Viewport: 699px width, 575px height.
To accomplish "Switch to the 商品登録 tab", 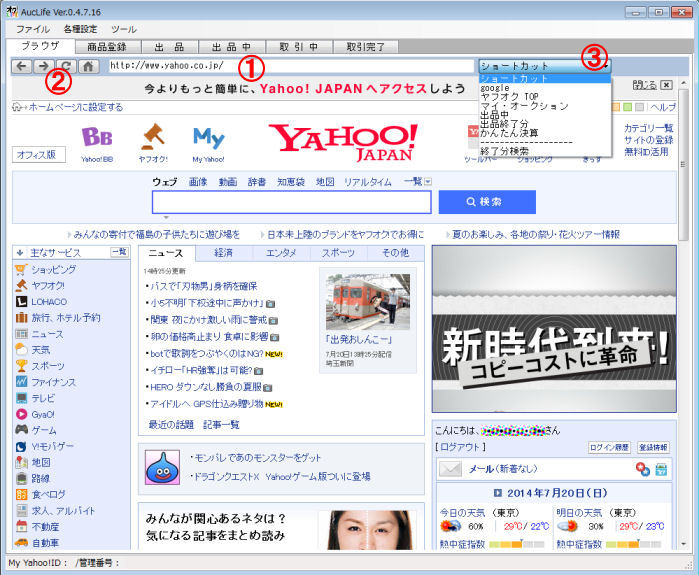I will click(107, 47).
